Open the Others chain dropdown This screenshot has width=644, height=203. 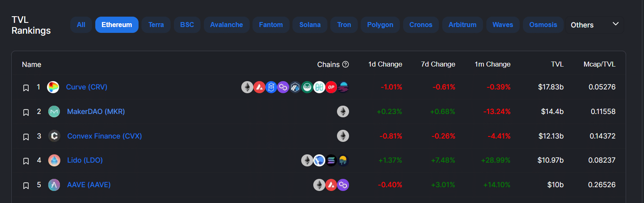(594, 25)
